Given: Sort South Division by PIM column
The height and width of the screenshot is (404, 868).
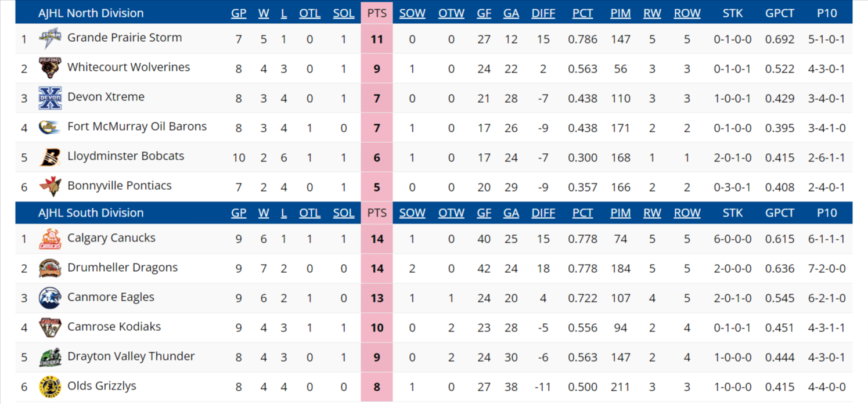Looking at the screenshot, I should pos(620,213).
